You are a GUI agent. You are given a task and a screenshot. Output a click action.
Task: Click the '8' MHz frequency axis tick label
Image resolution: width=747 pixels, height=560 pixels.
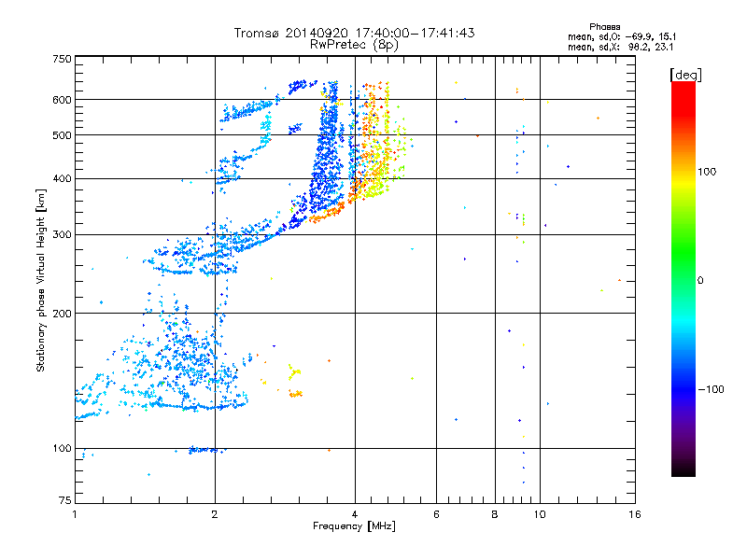(495, 514)
